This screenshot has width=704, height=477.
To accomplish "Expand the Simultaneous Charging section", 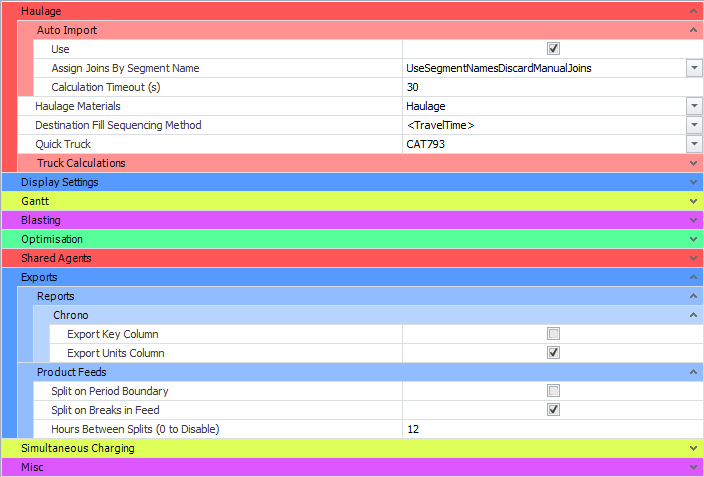I will (x=693, y=448).
